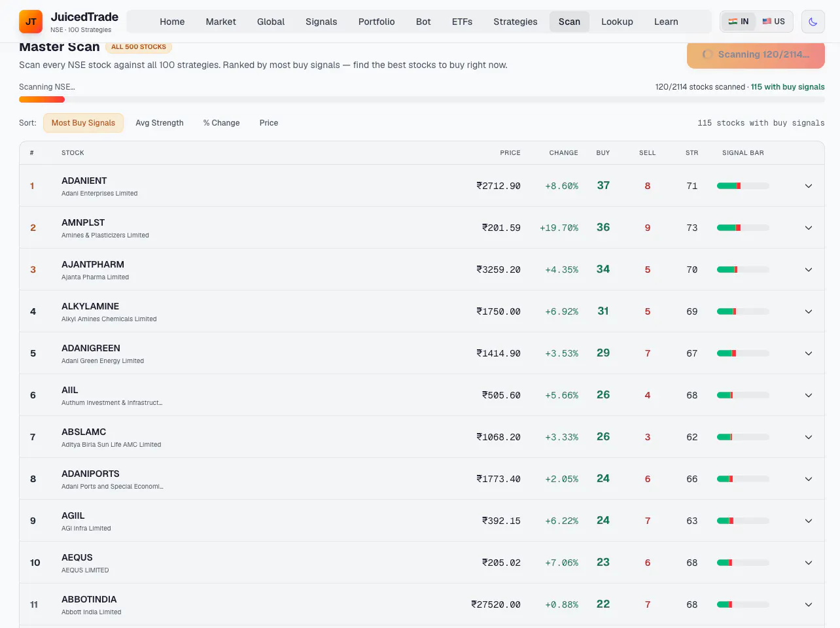Switch market to US flag option
The height and width of the screenshot is (628, 840).
(x=773, y=22)
